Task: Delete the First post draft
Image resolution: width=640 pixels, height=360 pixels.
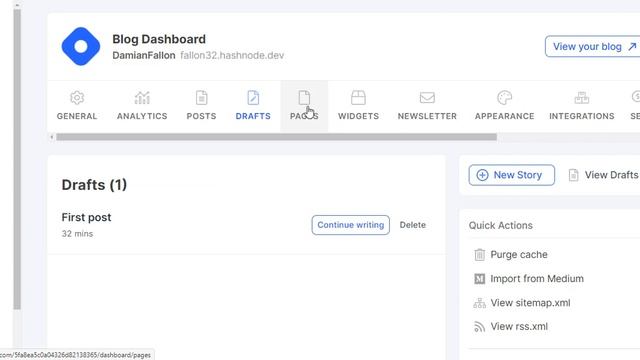Action: 413,225
